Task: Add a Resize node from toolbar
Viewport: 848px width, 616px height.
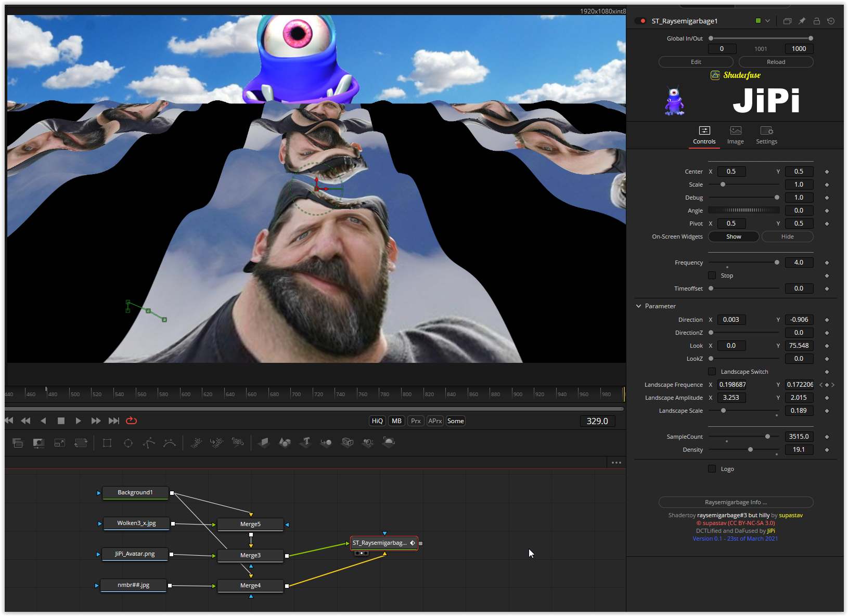Action: (x=60, y=443)
